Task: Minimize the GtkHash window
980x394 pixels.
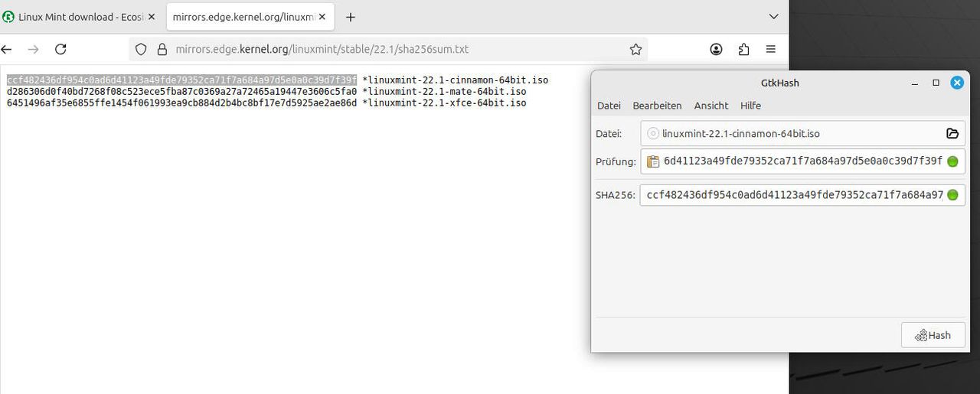Action: pos(914,83)
